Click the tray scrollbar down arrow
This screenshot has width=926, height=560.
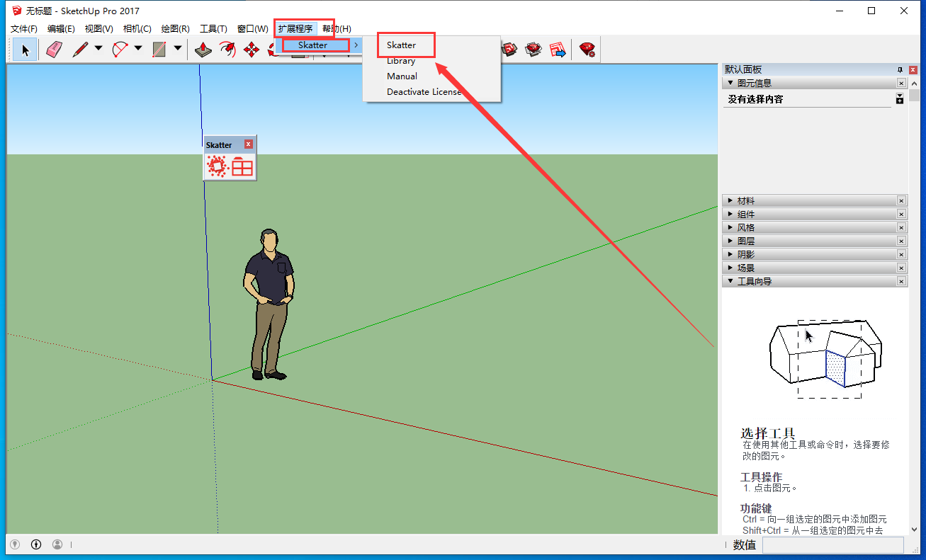[x=913, y=529]
